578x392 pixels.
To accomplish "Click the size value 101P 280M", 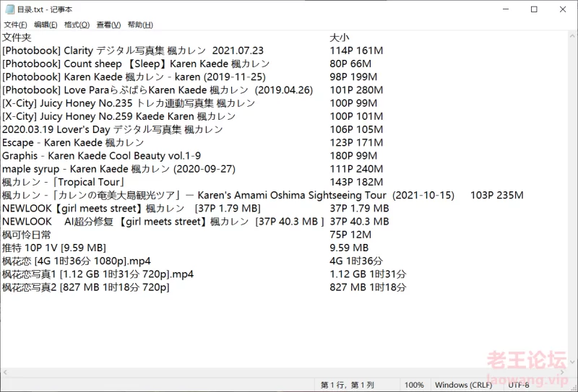I will pos(356,90).
